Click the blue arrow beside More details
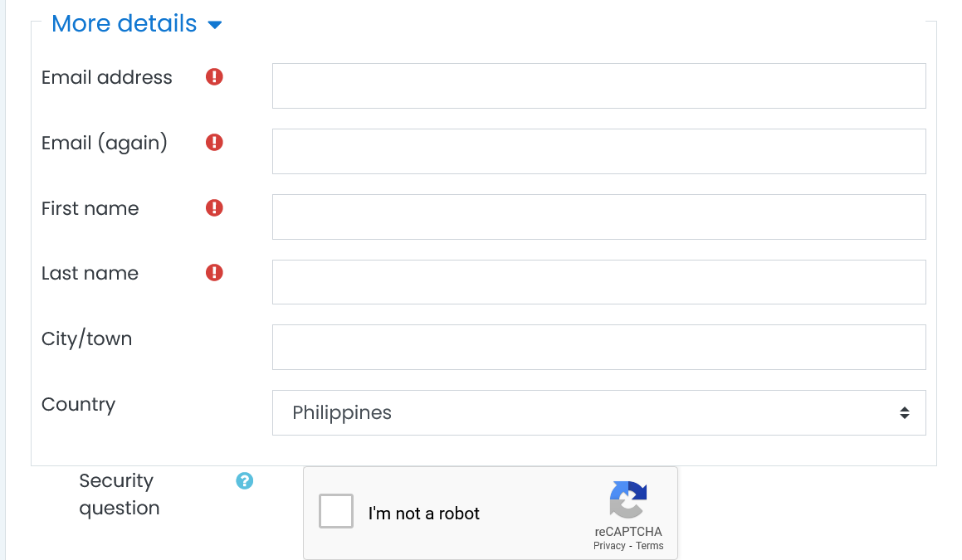The image size is (962, 560). point(214,25)
